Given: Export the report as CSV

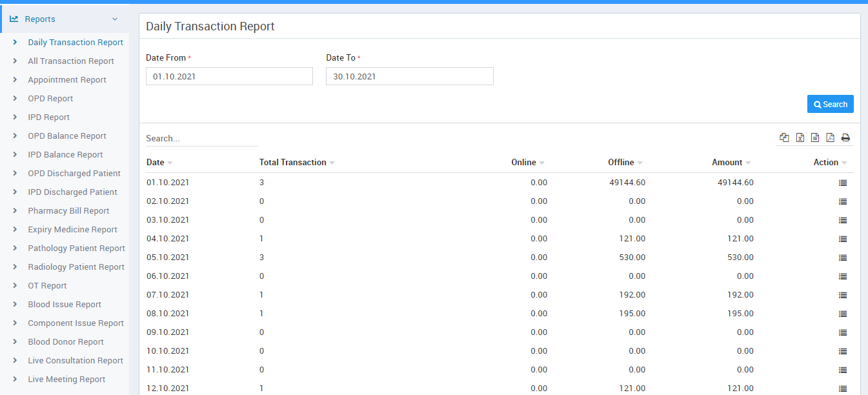Looking at the screenshot, I should pos(815,137).
